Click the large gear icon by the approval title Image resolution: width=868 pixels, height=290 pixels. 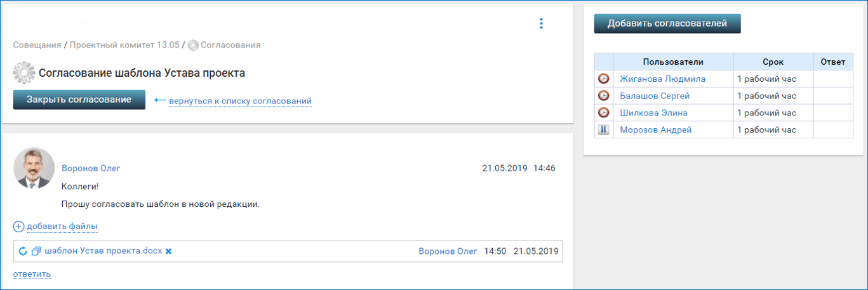23,73
